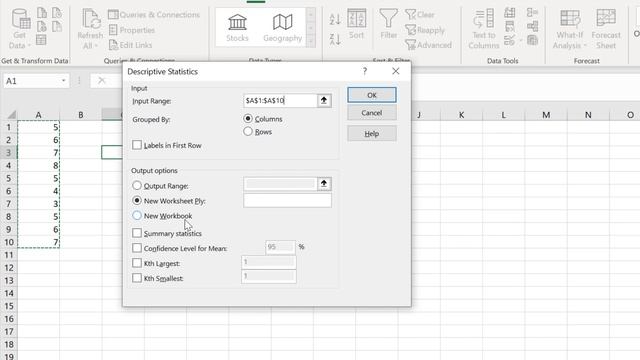Image resolution: width=640 pixels, height=360 pixels.
Task: Select column K header
Action: (x=461, y=115)
